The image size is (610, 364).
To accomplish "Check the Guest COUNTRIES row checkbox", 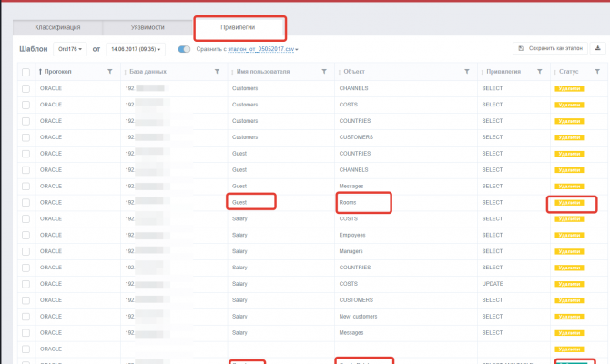I will point(26,154).
